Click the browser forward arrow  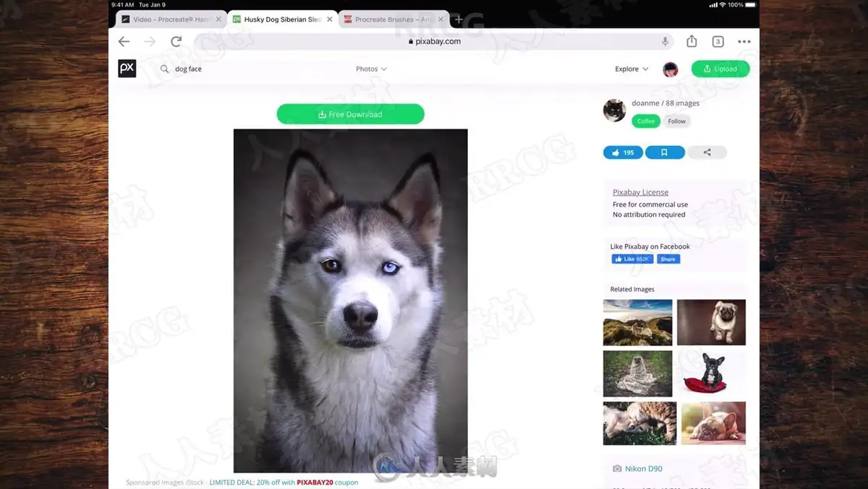[x=150, y=41]
